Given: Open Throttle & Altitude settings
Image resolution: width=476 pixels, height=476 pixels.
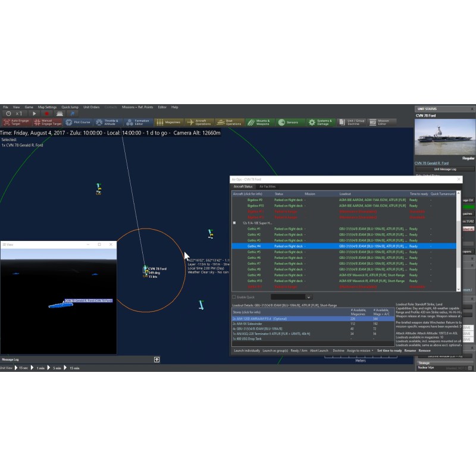Looking at the screenshot, I should 108,122.
